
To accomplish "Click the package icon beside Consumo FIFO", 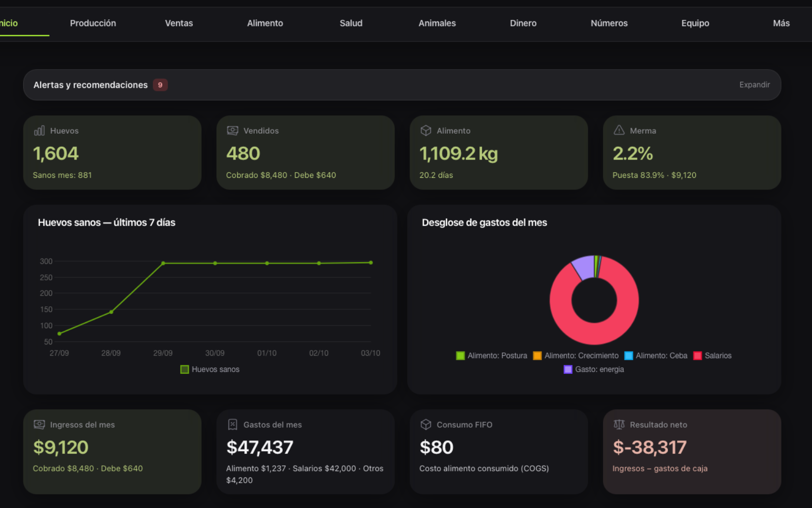I will click(426, 424).
